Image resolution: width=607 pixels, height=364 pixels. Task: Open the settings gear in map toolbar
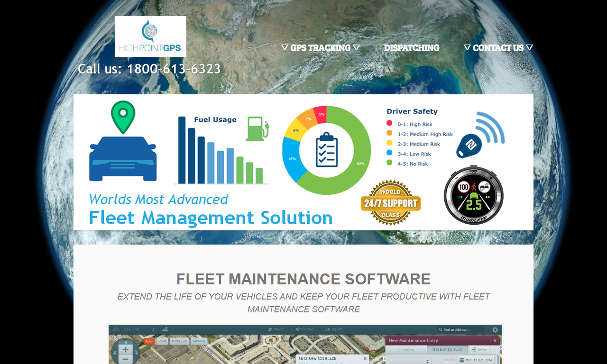pos(495,329)
